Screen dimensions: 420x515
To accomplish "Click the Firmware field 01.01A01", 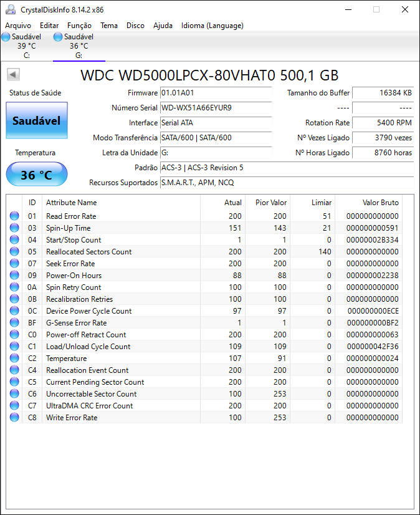I will [216, 93].
